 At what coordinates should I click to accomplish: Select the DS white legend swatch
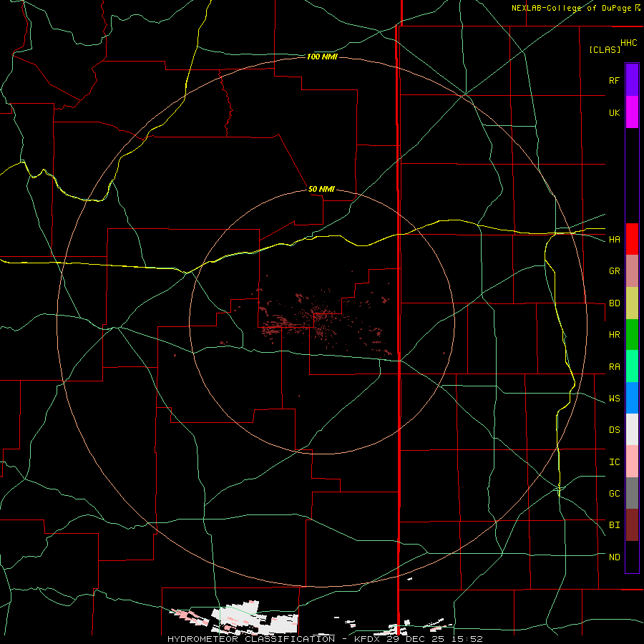click(632, 429)
